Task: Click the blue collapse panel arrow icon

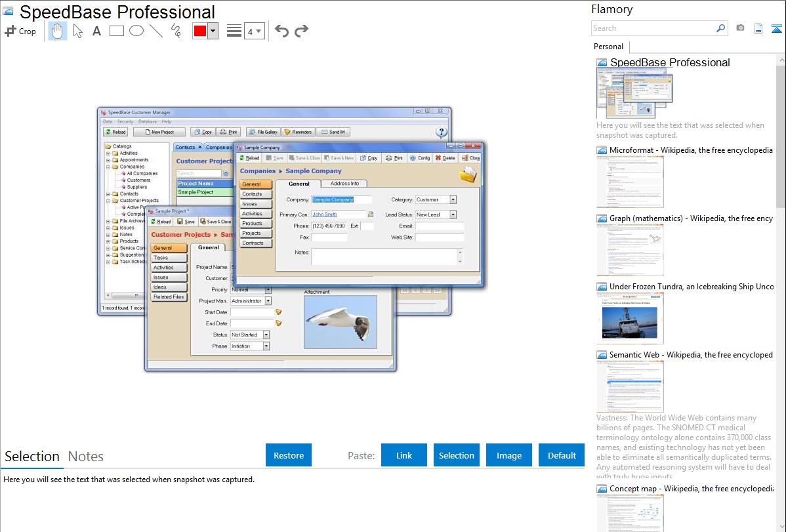Action: pos(776,28)
